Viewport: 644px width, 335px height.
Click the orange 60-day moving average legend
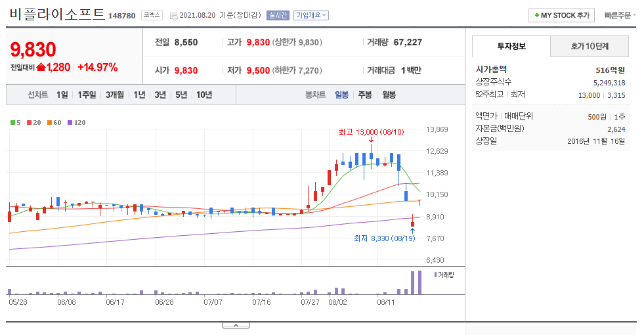(x=54, y=122)
